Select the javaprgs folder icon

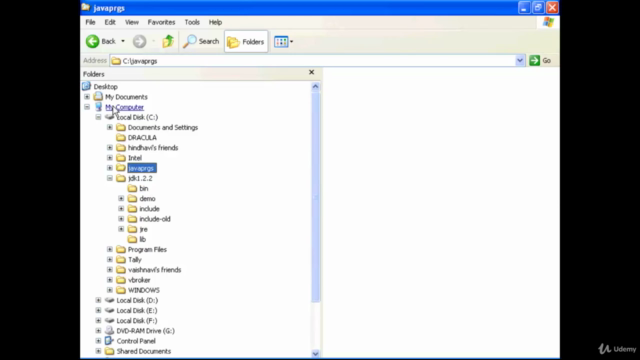click(121, 168)
